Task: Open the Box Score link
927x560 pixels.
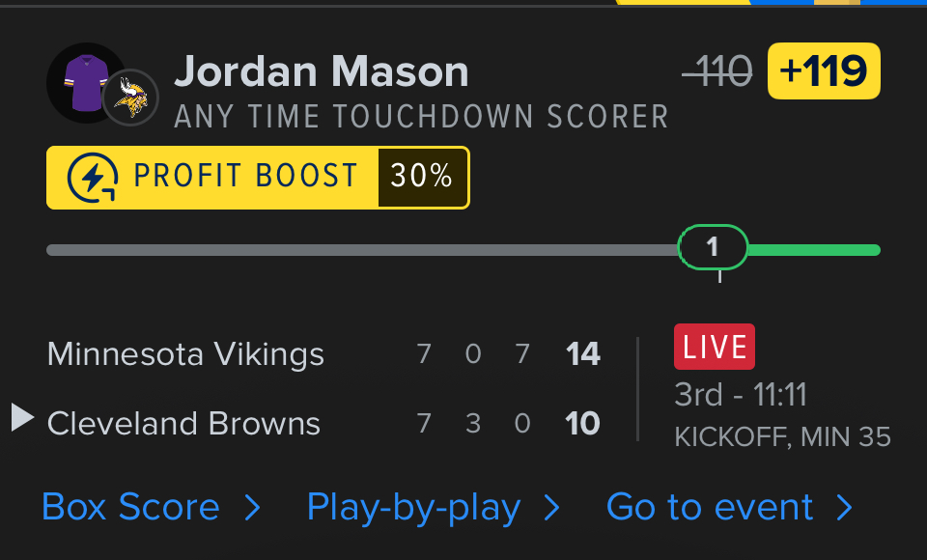Action: [130, 508]
